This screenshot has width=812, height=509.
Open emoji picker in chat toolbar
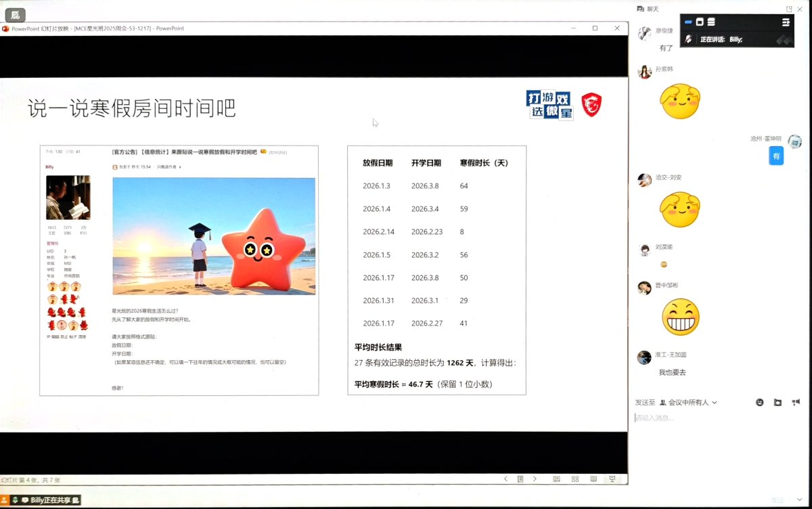[x=760, y=402]
